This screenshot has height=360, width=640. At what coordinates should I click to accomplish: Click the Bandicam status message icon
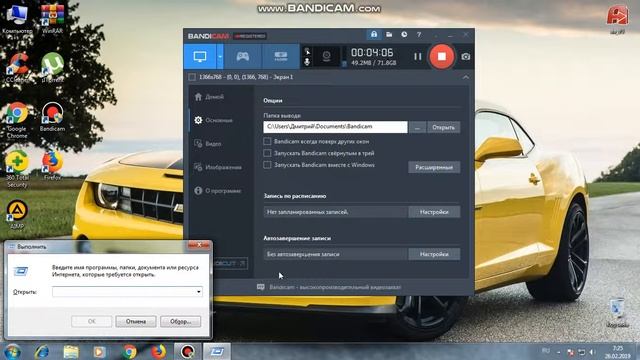[x=260, y=287]
